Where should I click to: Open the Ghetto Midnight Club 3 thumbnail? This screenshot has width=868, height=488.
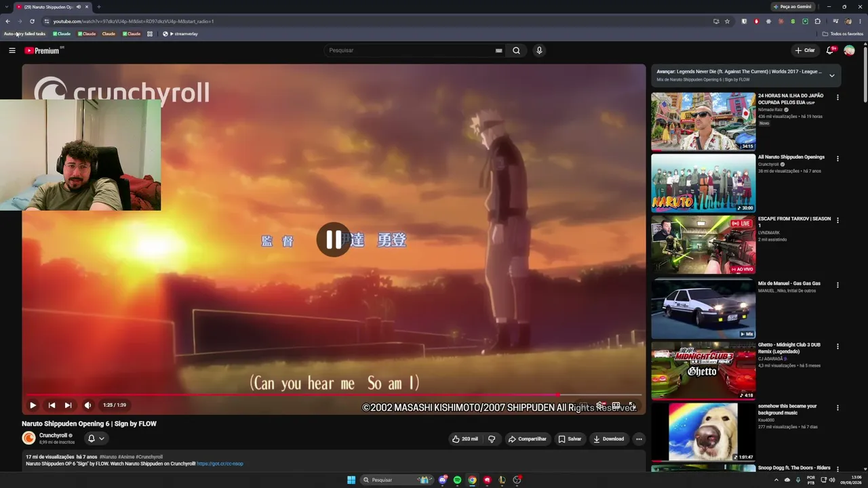(x=703, y=370)
